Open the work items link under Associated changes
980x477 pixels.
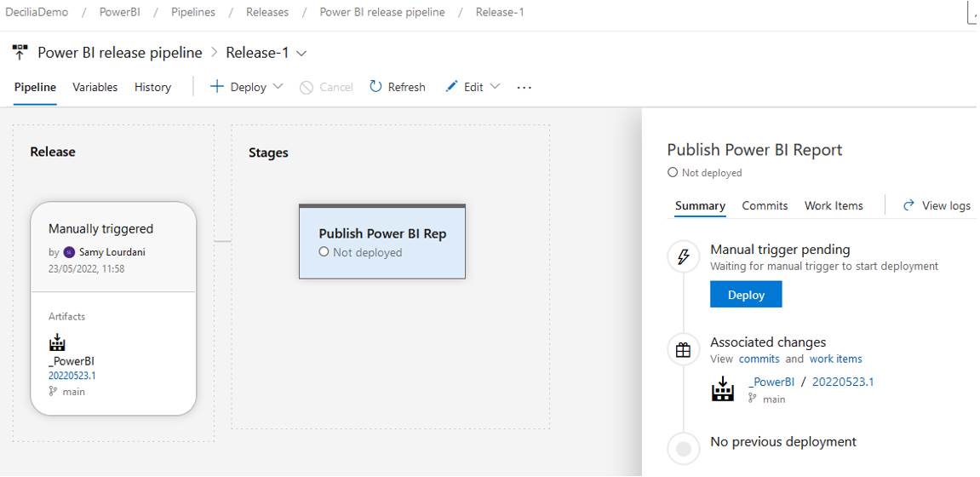tap(835, 359)
